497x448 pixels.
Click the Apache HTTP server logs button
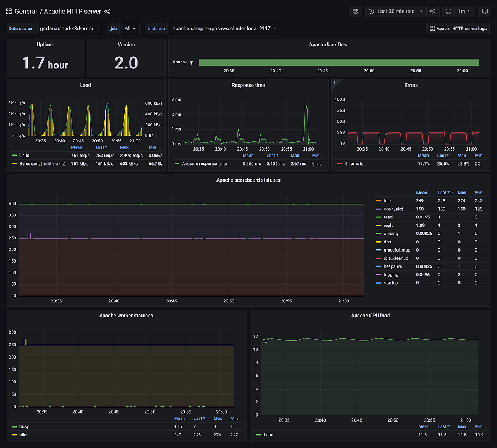(x=463, y=28)
